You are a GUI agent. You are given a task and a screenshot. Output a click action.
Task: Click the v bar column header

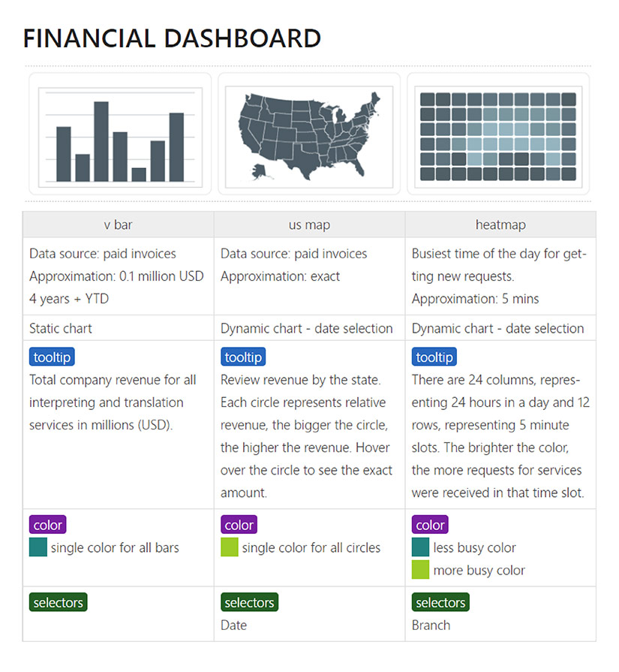[x=119, y=225]
